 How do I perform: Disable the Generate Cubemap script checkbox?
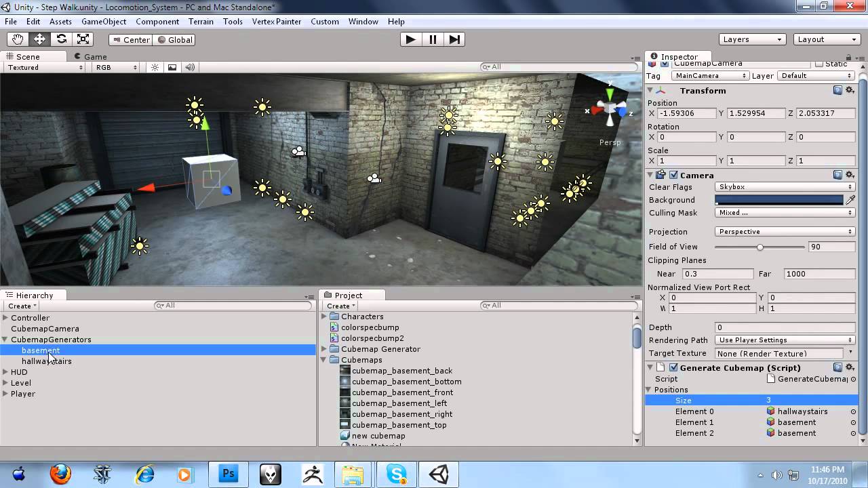[x=673, y=367]
